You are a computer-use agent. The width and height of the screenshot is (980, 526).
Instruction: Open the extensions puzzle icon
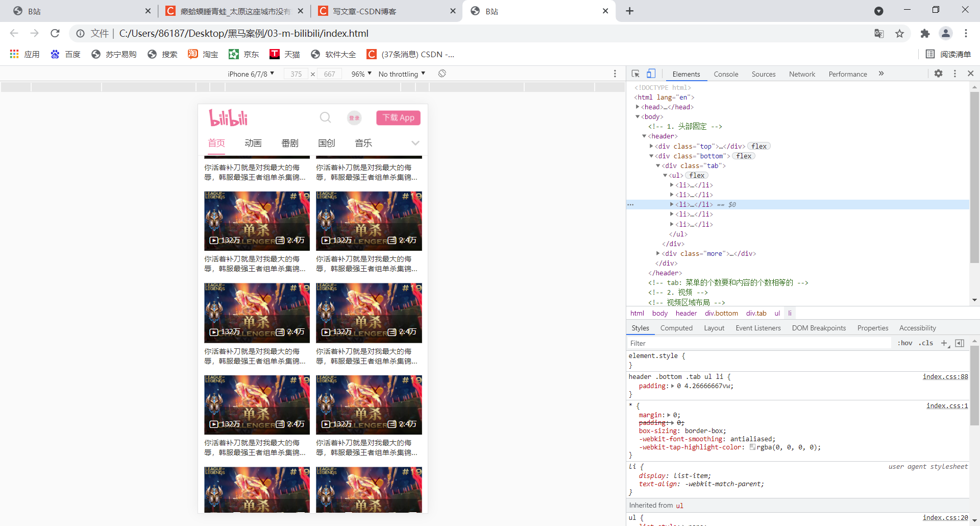coord(925,33)
